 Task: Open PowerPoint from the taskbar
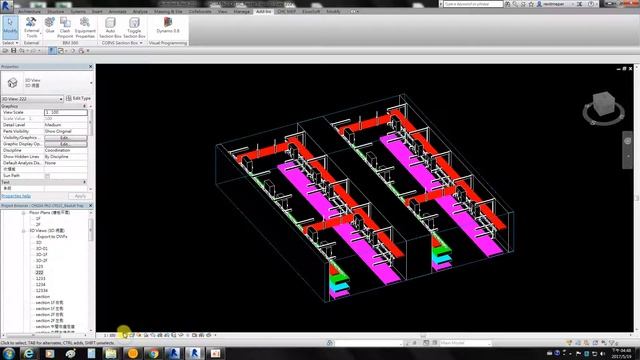point(216,353)
